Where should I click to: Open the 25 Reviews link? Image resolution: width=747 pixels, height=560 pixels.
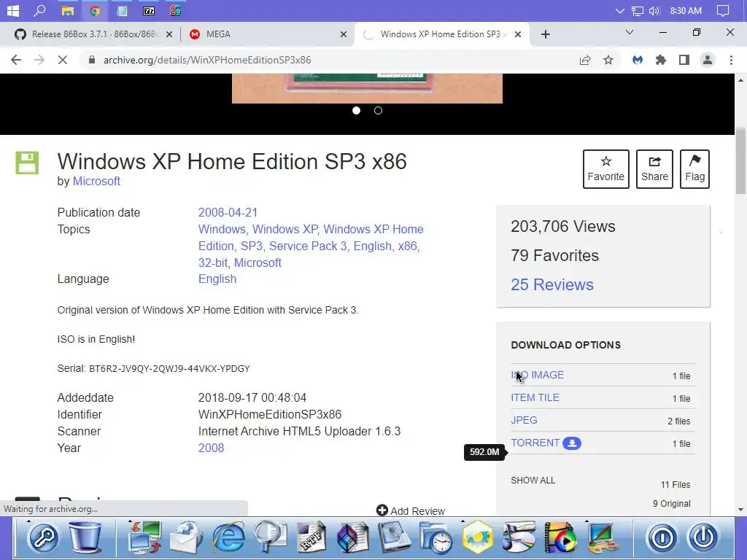pyautogui.click(x=552, y=285)
